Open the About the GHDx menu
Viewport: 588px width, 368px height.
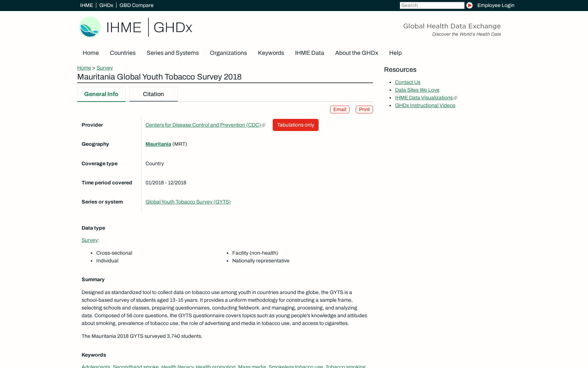[x=356, y=53]
